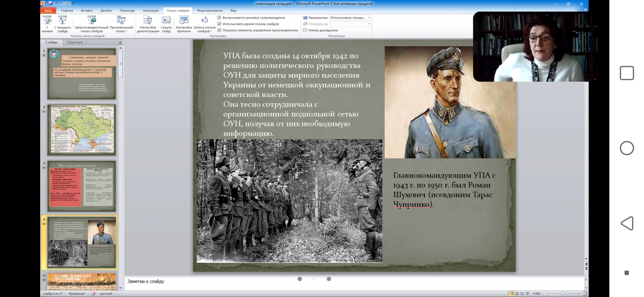Uncheck Воспроизвести речевое сопровождение

[219, 18]
